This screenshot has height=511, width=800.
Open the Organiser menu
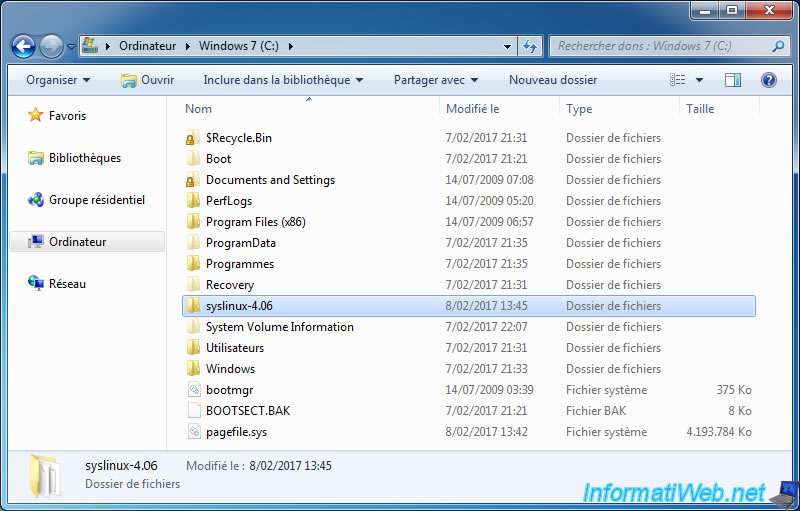58,80
